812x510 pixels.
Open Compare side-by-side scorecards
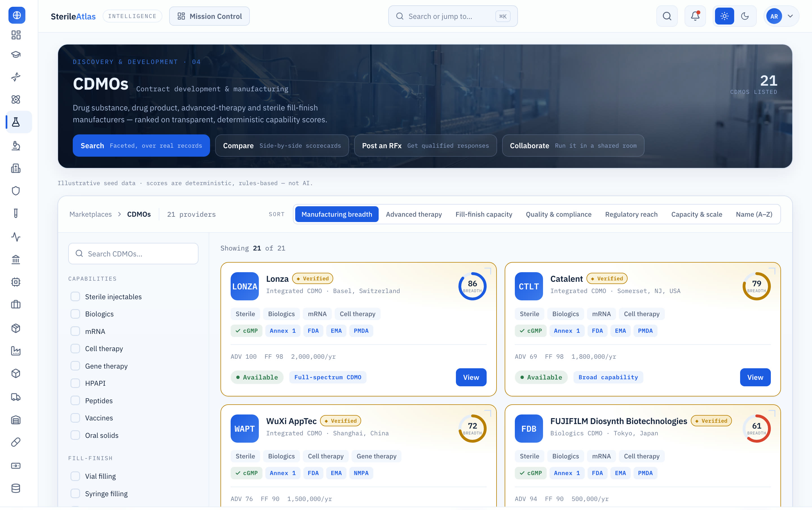click(282, 146)
